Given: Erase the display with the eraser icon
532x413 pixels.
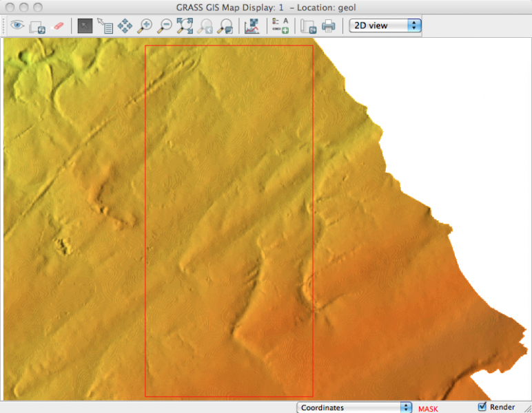Looking at the screenshot, I should pos(58,26).
